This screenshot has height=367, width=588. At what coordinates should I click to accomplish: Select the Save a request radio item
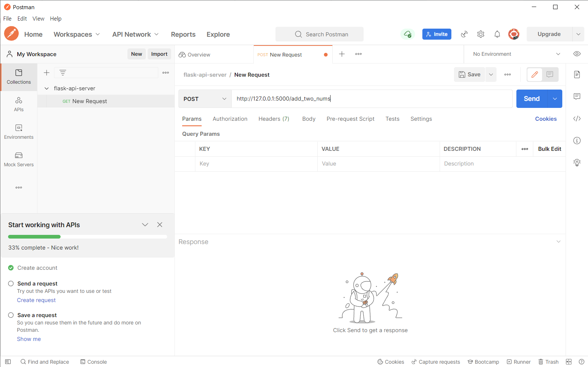point(11,315)
